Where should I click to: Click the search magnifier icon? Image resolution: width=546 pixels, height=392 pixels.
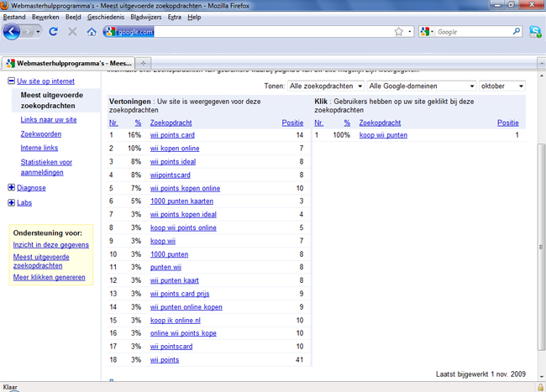coord(516,31)
